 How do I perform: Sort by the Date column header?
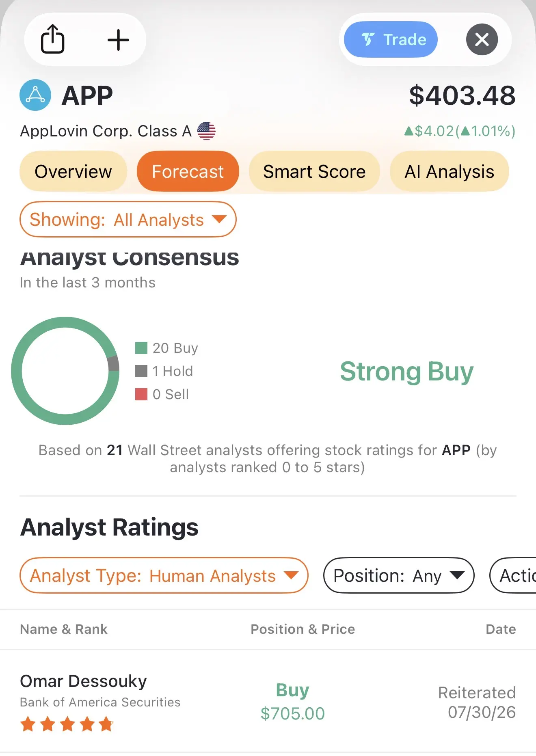click(501, 629)
